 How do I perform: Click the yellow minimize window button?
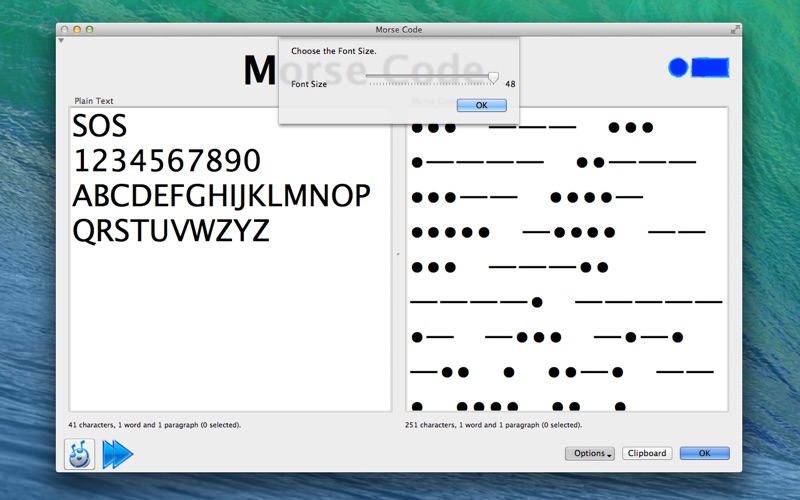(76, 29)
